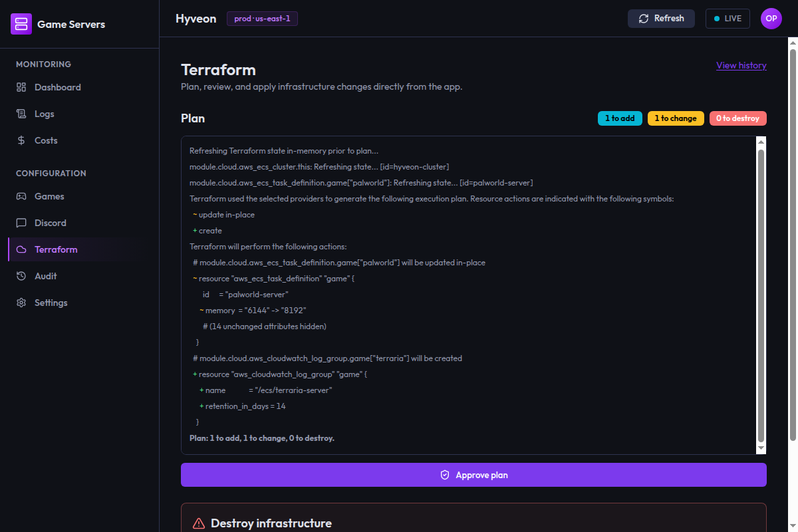Click the shield icon on Approve plan
Image resolution: width=798 pixels, height=532 pixels.
446,475
